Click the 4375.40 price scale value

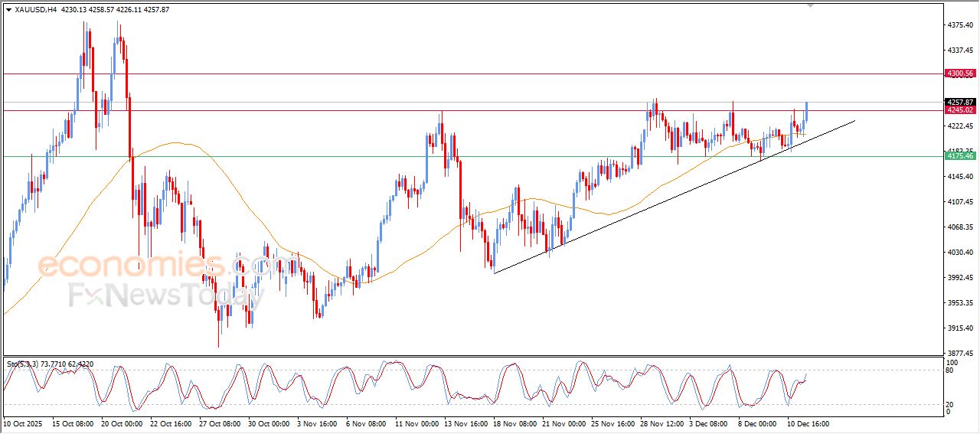(x=959, y=25)
